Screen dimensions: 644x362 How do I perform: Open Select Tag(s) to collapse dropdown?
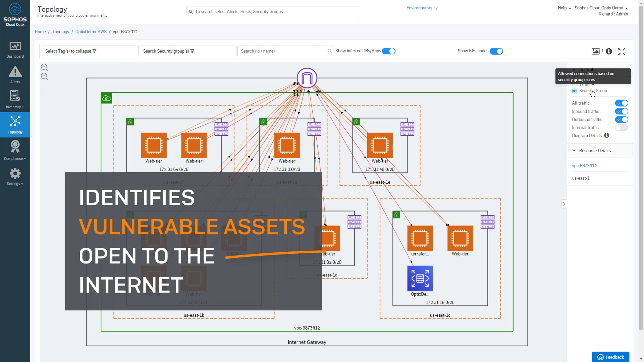90,51
